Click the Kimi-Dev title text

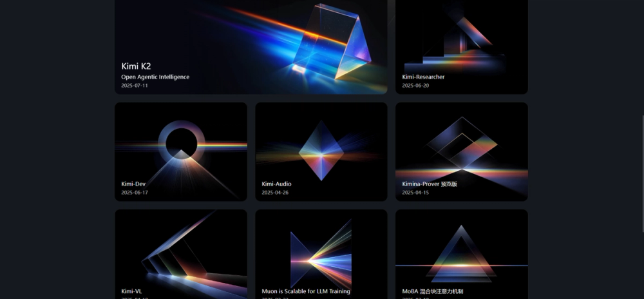133,184
